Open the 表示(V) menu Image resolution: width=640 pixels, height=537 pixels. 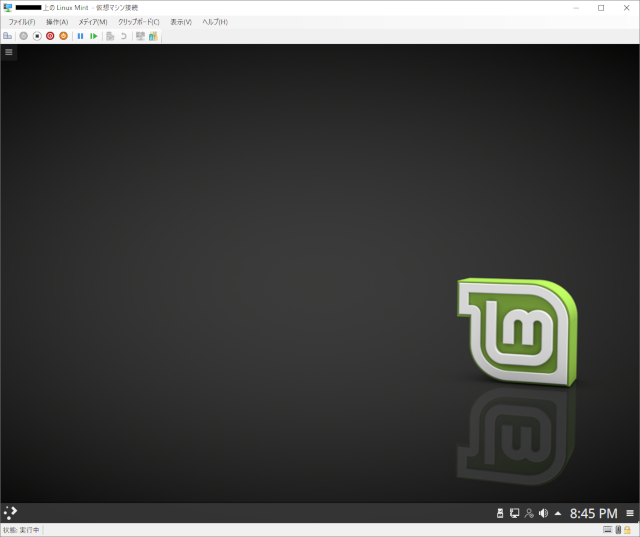pos(181,22)
